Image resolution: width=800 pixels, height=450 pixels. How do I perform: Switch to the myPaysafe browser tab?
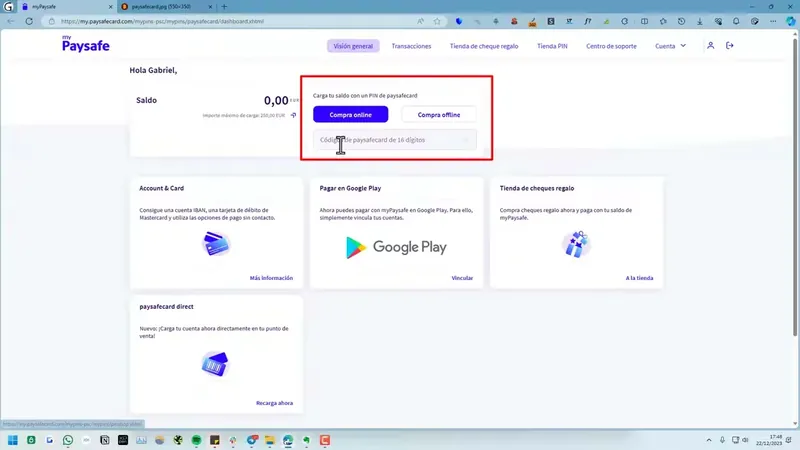tap(65, 7)
